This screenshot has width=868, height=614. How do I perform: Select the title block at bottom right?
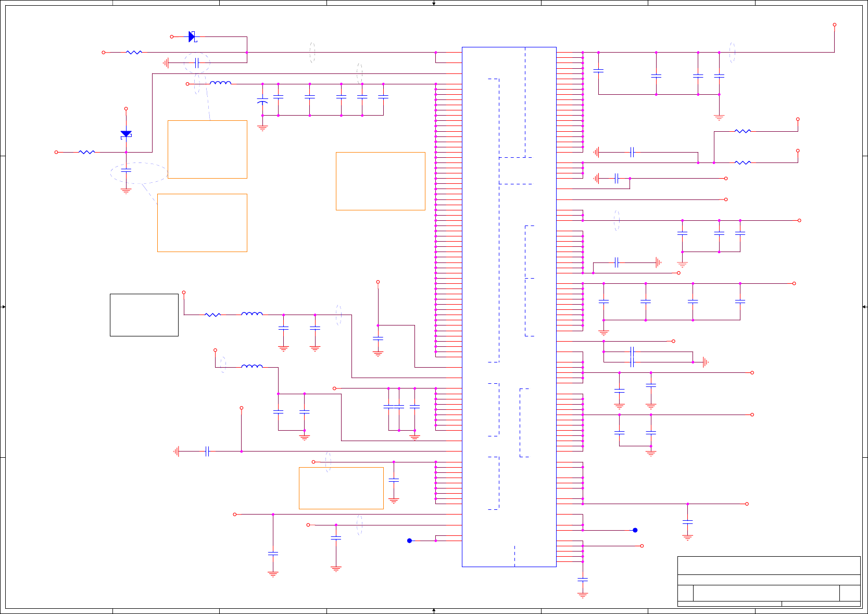[769, 581]
